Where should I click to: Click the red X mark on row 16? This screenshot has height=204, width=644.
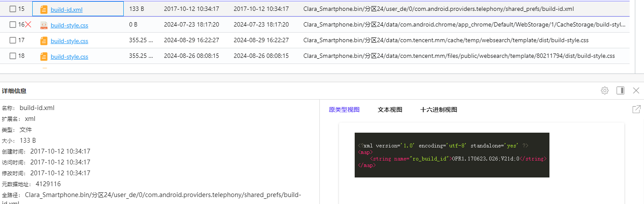click(x=28, y=24)
